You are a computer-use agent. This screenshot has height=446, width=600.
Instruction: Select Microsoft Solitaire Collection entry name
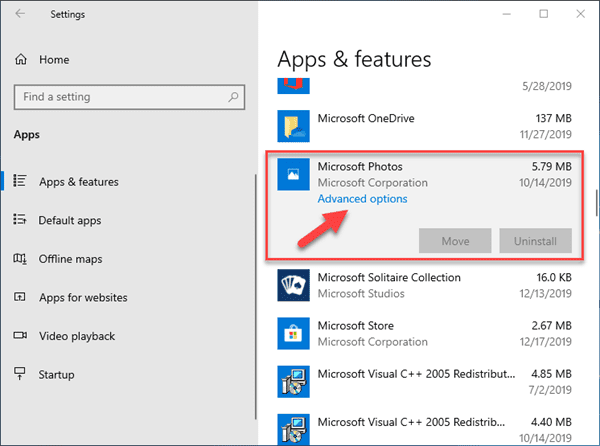coord(389,278)
